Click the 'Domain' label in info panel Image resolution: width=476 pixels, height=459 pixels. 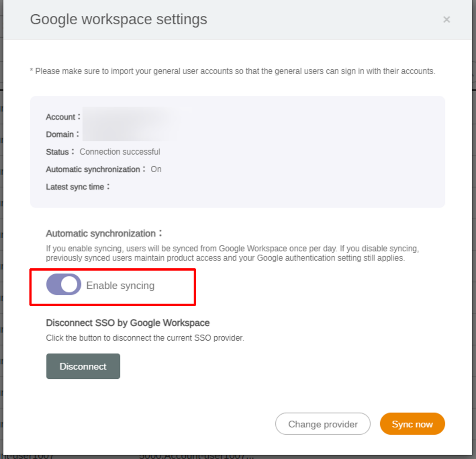[62, 134]
